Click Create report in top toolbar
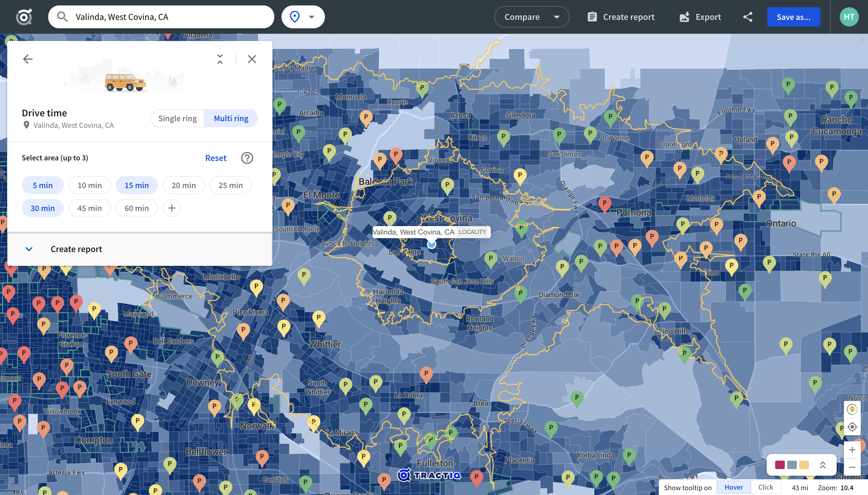Screen dimensions: 868x495 tap(621, 17)
